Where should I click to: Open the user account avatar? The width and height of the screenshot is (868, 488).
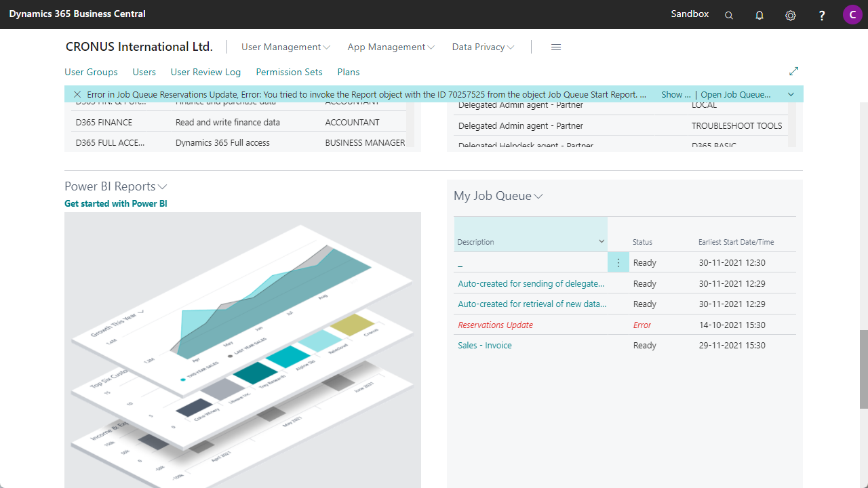852,14
